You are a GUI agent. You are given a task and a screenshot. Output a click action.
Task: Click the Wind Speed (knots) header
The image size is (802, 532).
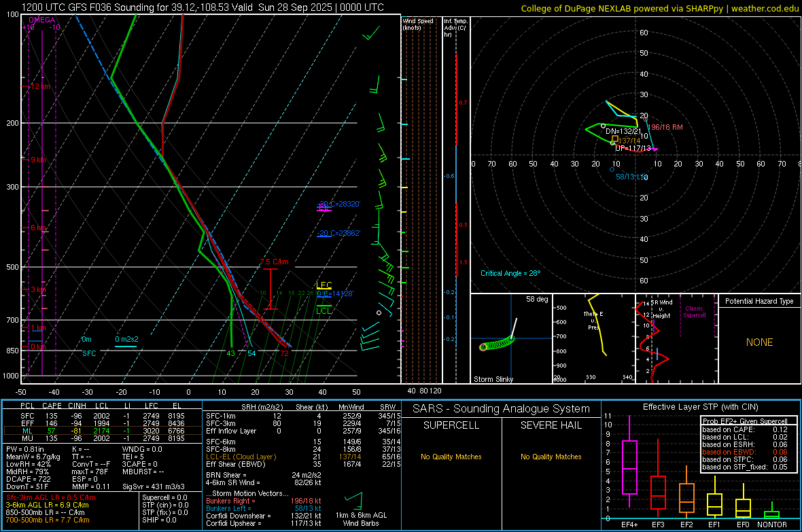click(418, 24)
